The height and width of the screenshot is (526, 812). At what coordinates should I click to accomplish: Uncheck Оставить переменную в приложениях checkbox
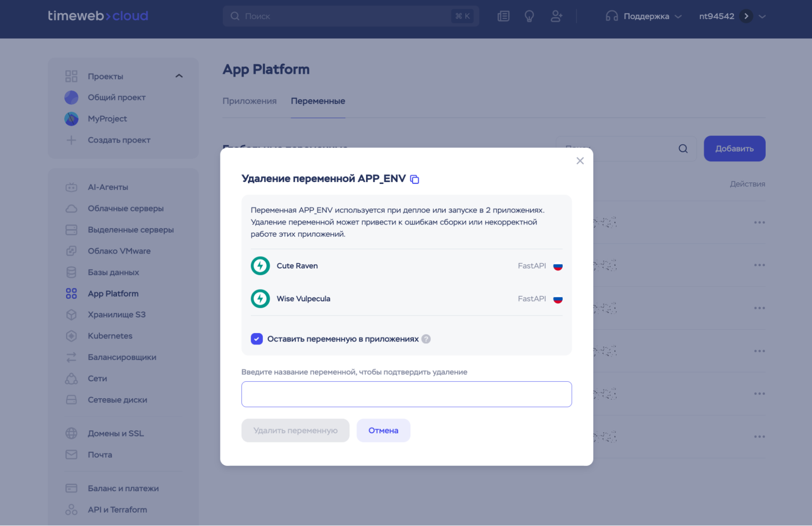click(257, 339)
